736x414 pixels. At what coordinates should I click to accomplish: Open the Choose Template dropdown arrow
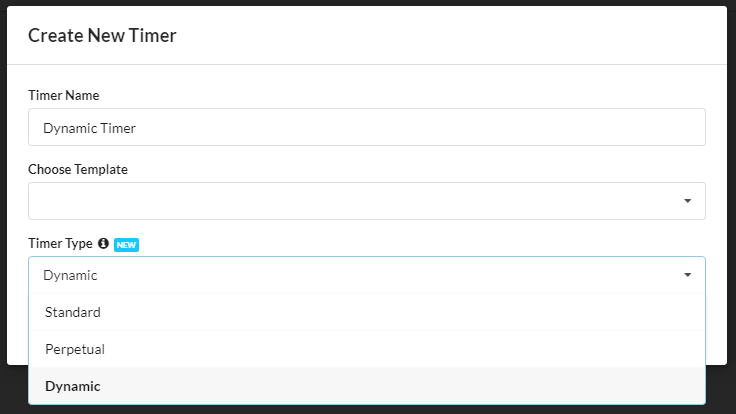pyautogui.click(x=687, y=201)
